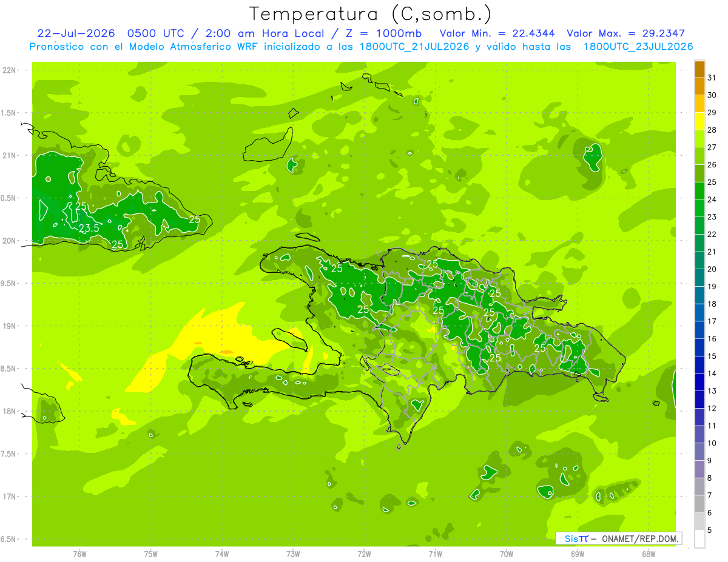Screen dimensions: 728x562
Task: Click the "23.5" contour label over Cuba
Action: coord(89,229)
